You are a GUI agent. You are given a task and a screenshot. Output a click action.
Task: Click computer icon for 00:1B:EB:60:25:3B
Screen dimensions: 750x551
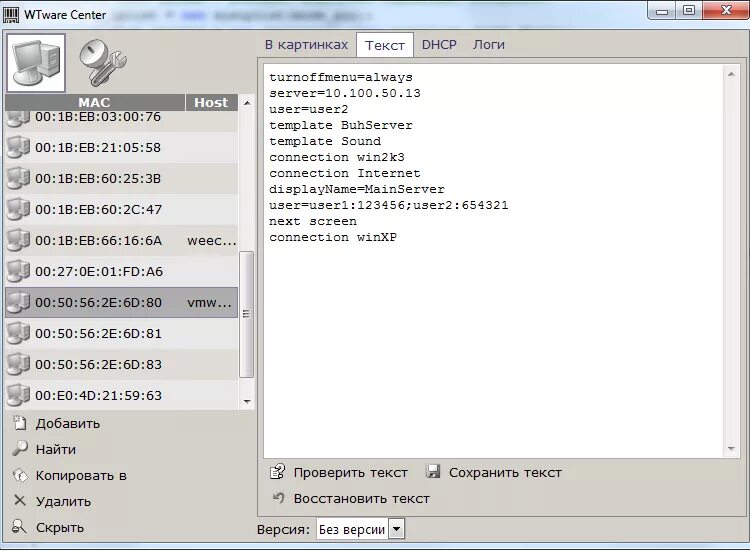[x=18, y=178]
